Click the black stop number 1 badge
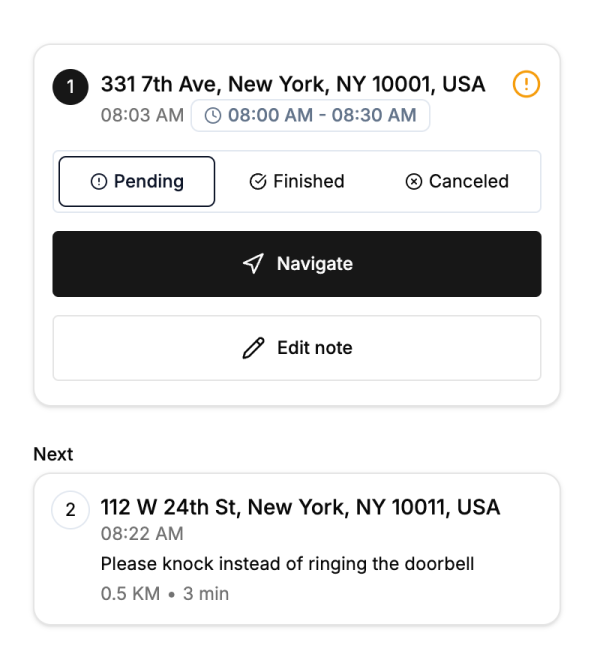This screenshot has width=594, height=668. click(x=70, y=87)
